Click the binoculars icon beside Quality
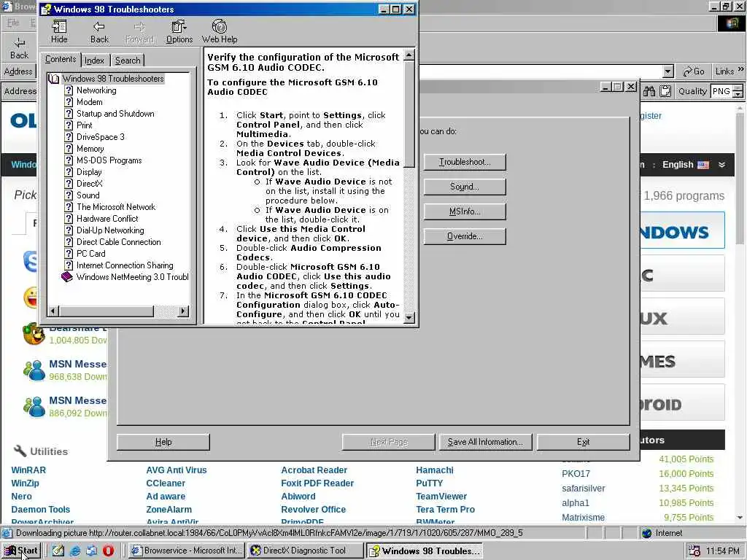 [x=649, y=91]
